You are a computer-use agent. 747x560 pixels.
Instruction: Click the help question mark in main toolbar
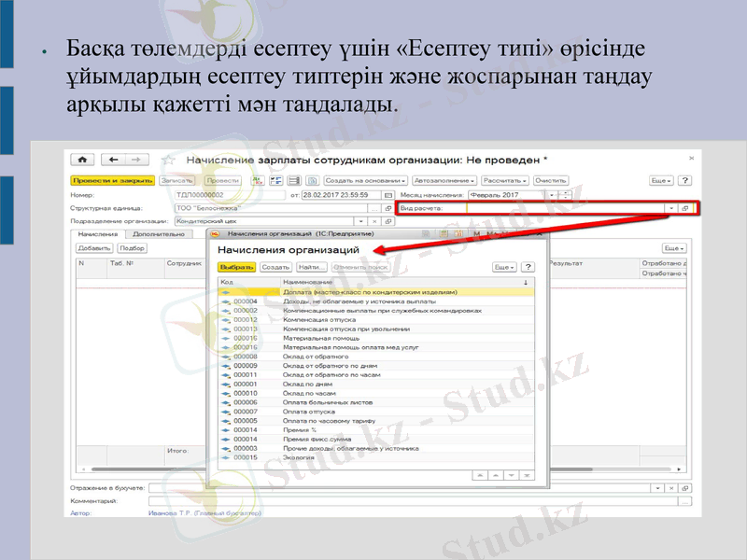(x=685, y=179)
